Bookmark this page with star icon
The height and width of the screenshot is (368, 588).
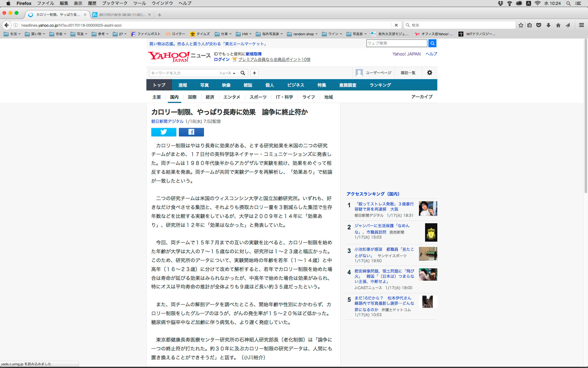(521, 25)
